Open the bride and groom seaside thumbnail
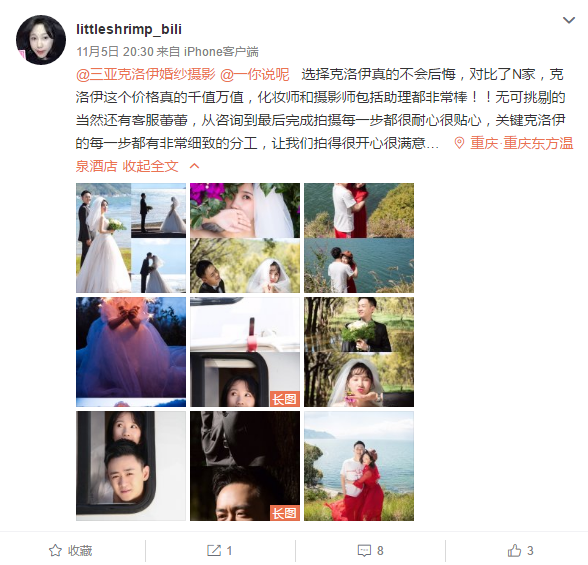Image resolution: width=588 pixels, height=565 pixels. pos(131,238)
